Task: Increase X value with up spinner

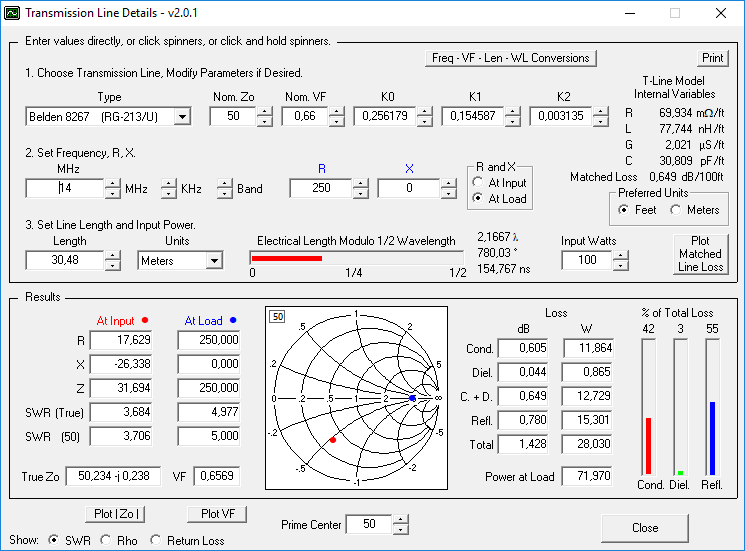Action: click(449, 184)
